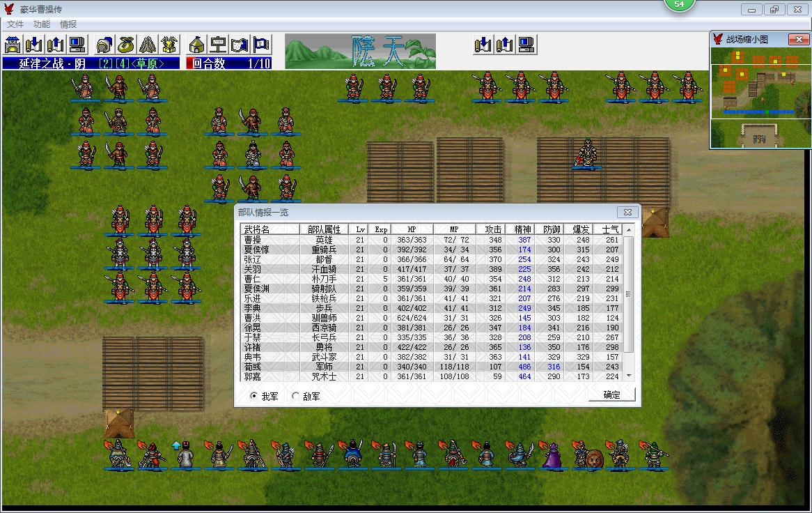Click the app icon in main title bar
812x513 pixels.
pos(9,9)
